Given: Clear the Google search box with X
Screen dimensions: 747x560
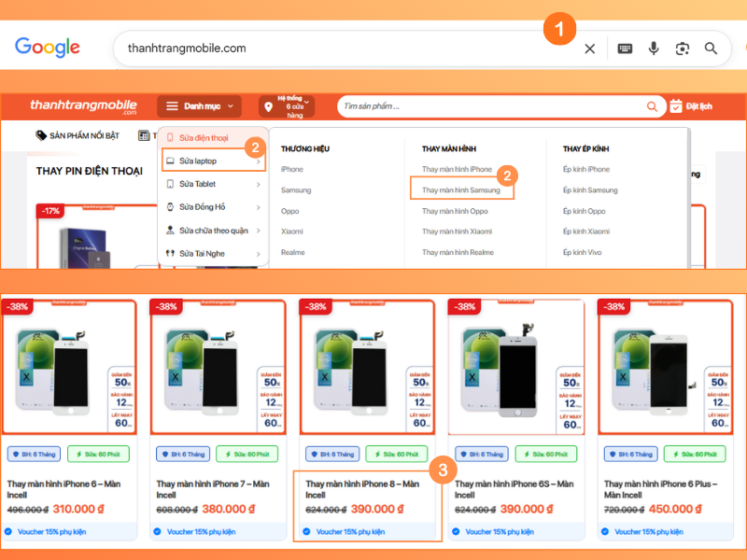Looking at the screenshot, I should tap(589, 49).
